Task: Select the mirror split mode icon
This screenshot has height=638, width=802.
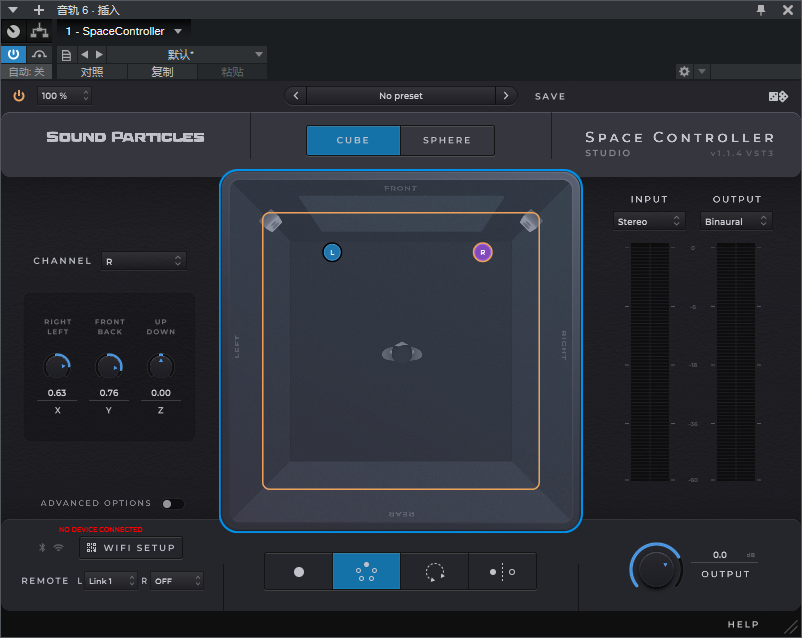Action: 502,571
